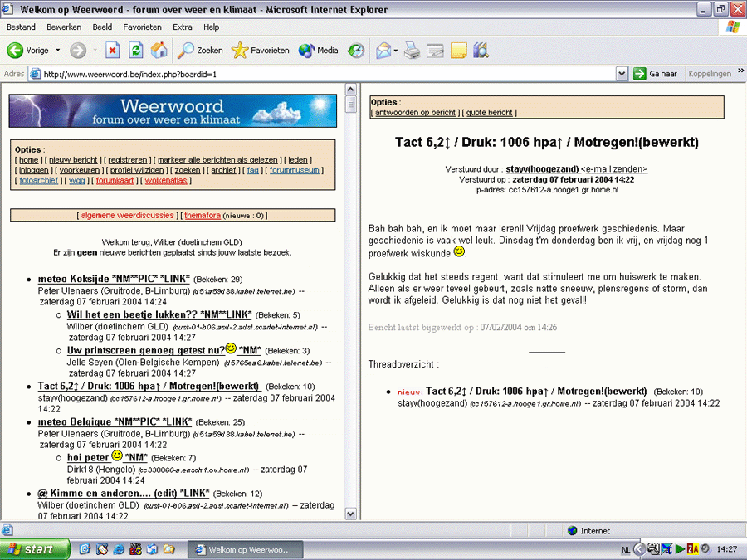Click the Windows start button

(x=33, y=549)
